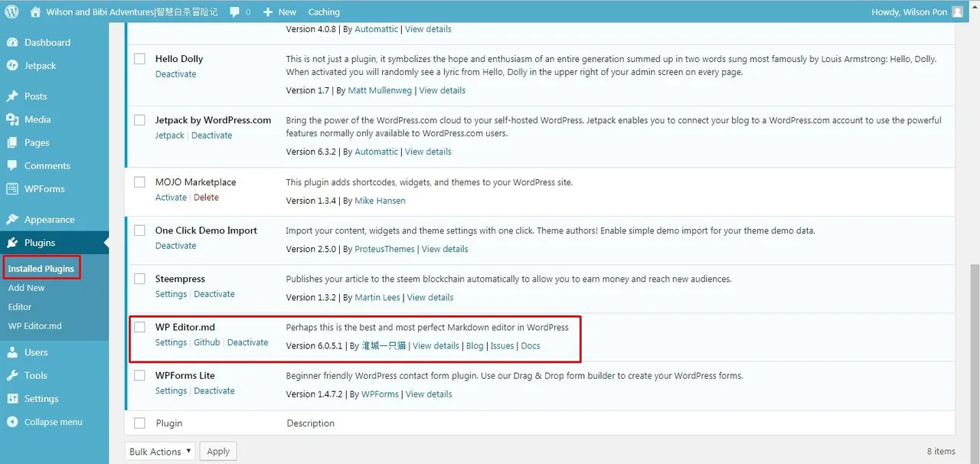The image size is (980, 464).
Task: Open Martin Lees author link
Action: coord(377,297)
